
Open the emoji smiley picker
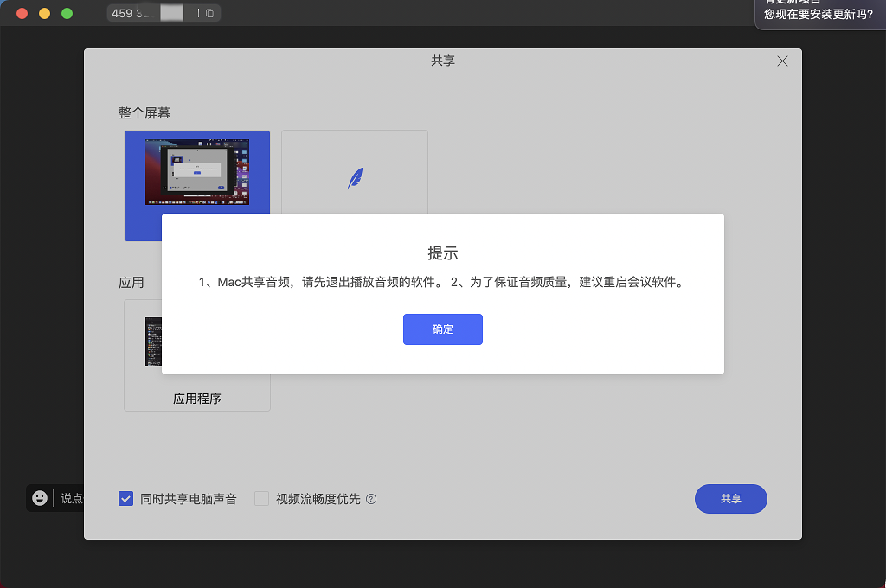point(40,497)
